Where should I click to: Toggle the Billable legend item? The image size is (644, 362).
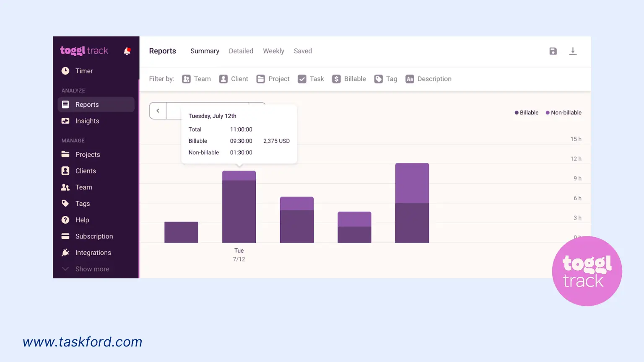(527, 112)
